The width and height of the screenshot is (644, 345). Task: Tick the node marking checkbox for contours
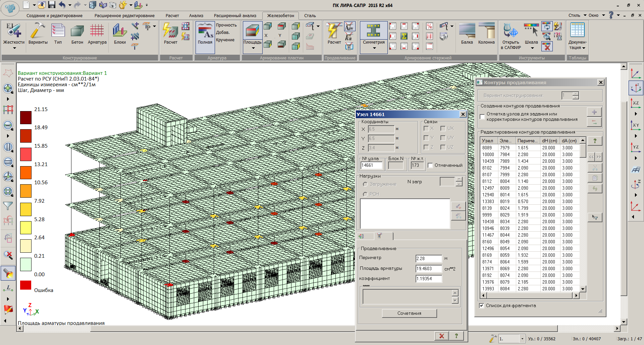point(482,117)
